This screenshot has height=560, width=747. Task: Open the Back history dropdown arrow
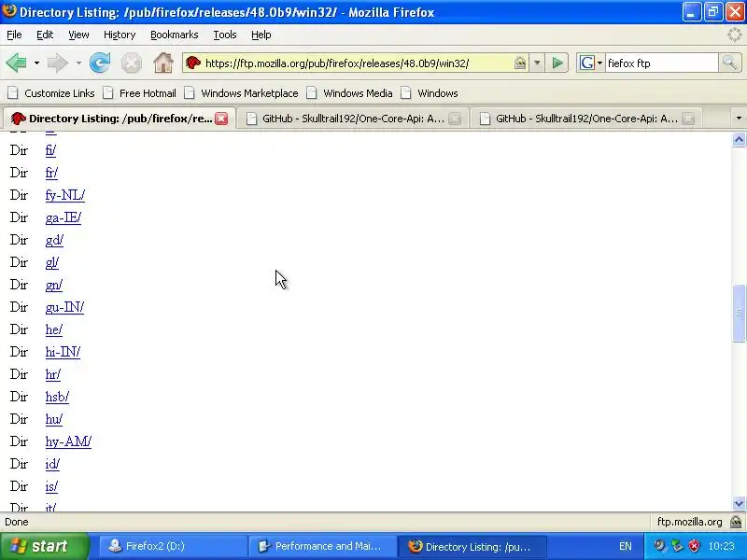click(36, 63)
